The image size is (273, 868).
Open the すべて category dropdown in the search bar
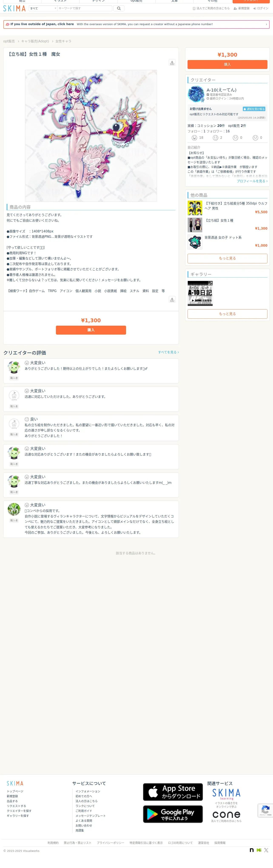point(43,9)
